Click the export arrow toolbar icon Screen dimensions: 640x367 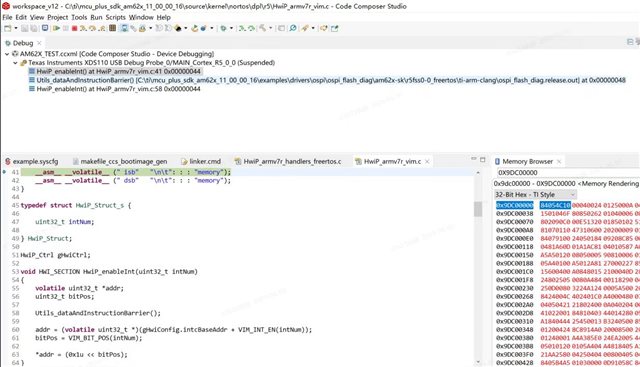335,28
